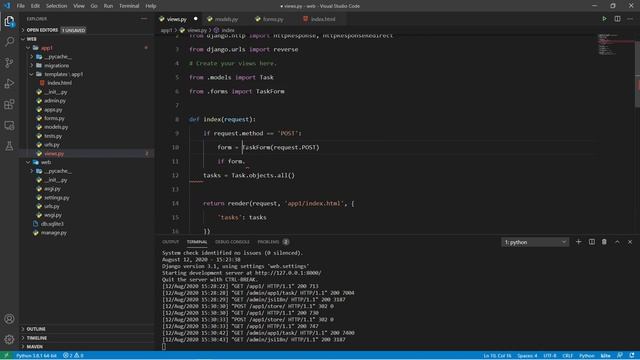This screenshot has height=360, width=640.
Task: Click the editor minimap code overview
Action: point(616,45)
